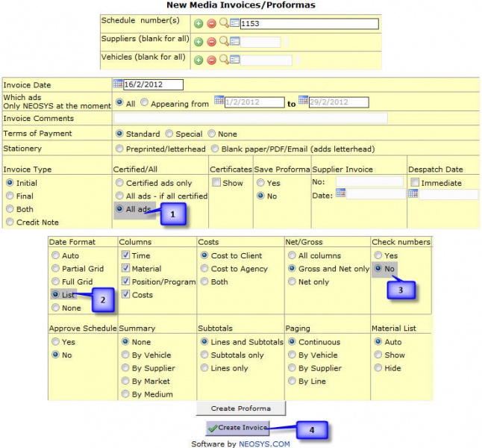Open the list icon beside Suppliers field
The width and height of the screenshot is (482, 448).
pyautogui.click(x=234, y=41)
